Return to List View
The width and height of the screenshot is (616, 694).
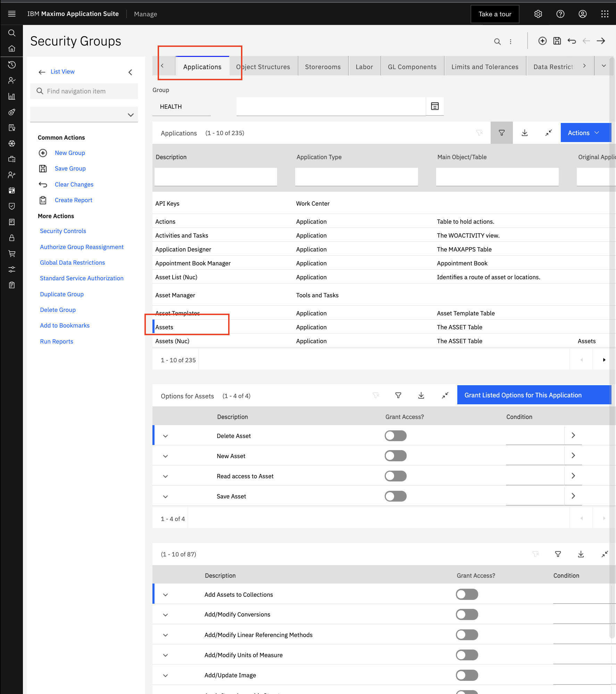coord(63,72)
